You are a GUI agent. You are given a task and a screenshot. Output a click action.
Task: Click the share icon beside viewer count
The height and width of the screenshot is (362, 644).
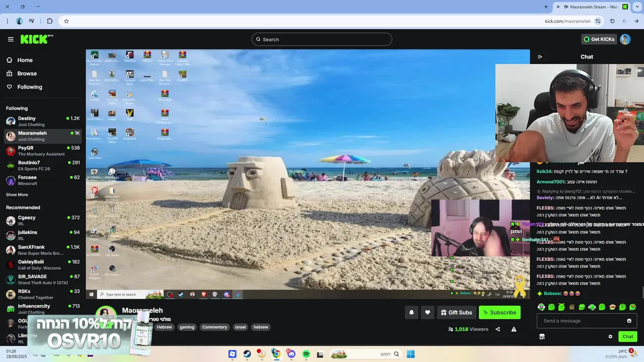click(498, 329)
